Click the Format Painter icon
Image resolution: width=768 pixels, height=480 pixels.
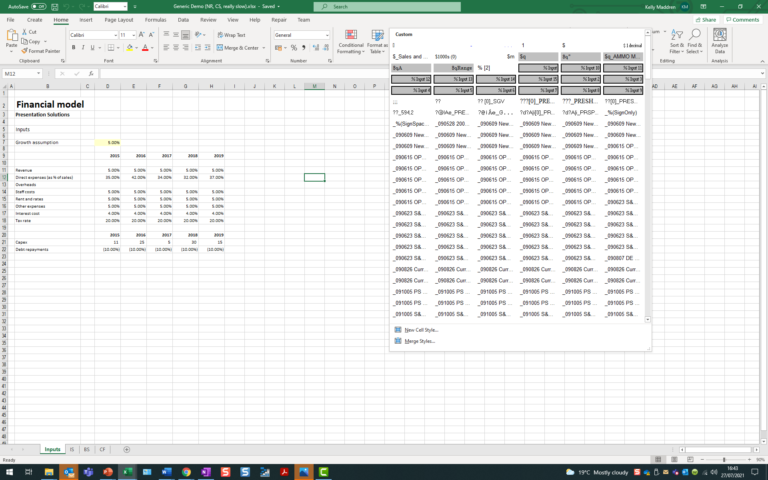[x=23, y=50]
